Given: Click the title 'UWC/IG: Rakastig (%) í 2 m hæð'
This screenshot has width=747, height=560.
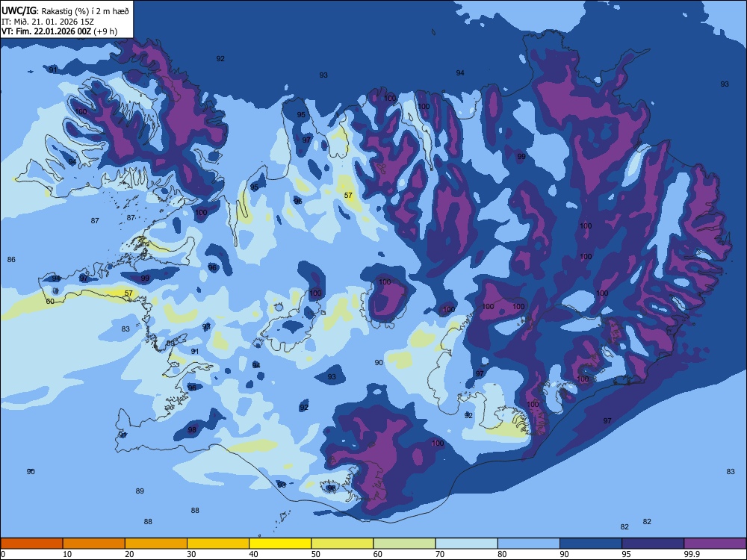Looking at the screenshot, I should click(65, 10).
